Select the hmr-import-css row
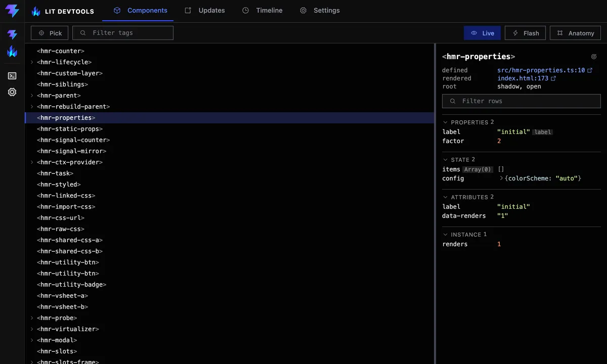This screenshot has width=607, height=364. tap(230, 207)
